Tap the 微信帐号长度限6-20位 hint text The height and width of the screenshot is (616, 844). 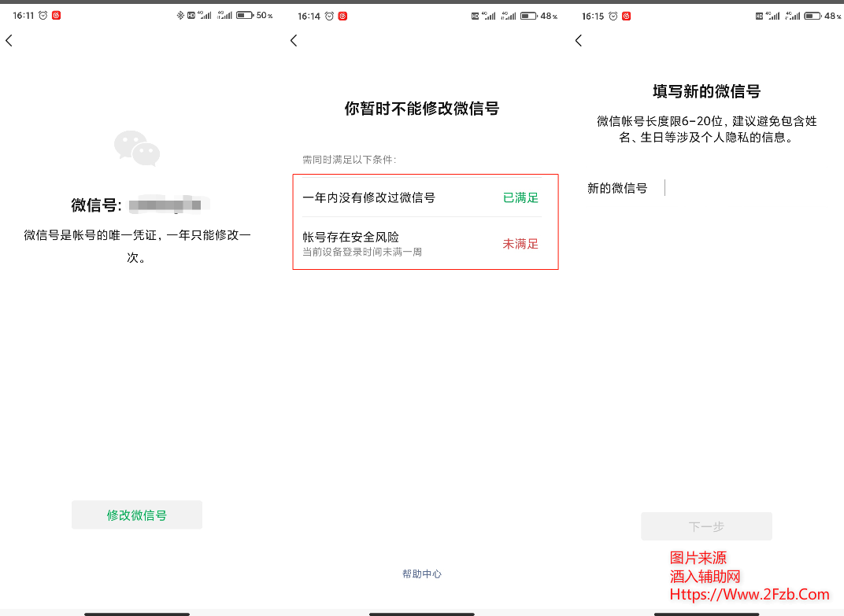[x=706, y=129]
